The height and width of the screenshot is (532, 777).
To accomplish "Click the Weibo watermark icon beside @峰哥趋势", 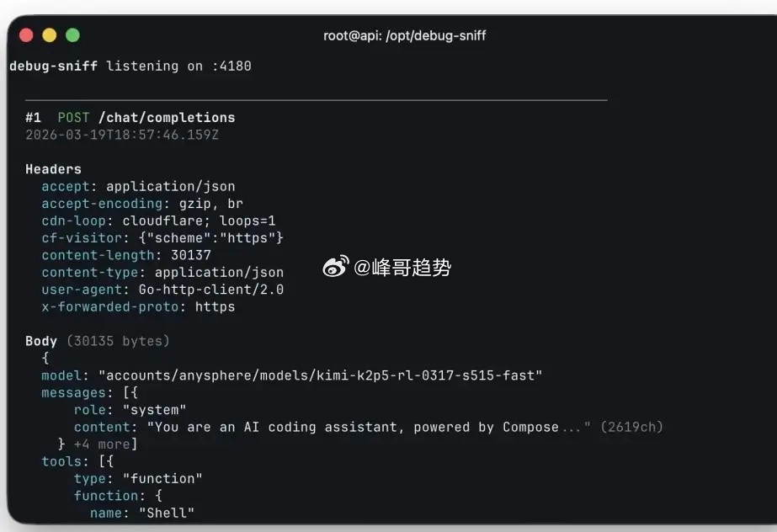I will click(x=335, y=267).
